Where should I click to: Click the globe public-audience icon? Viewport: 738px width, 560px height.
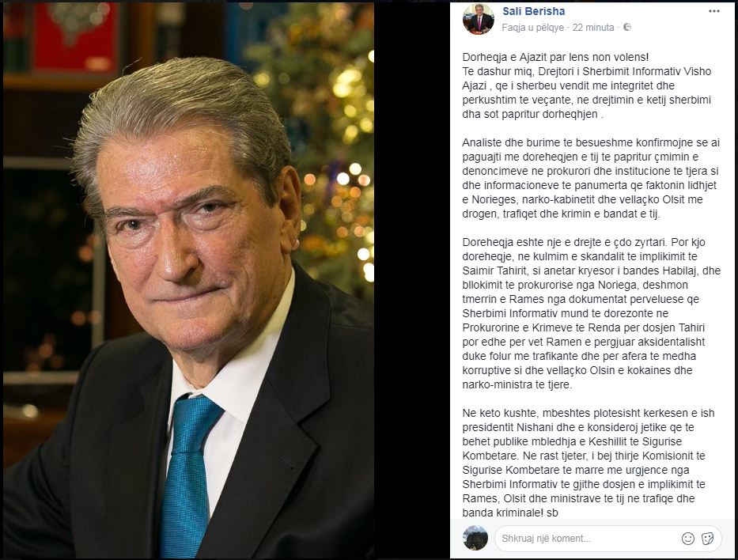click(627, 28)
